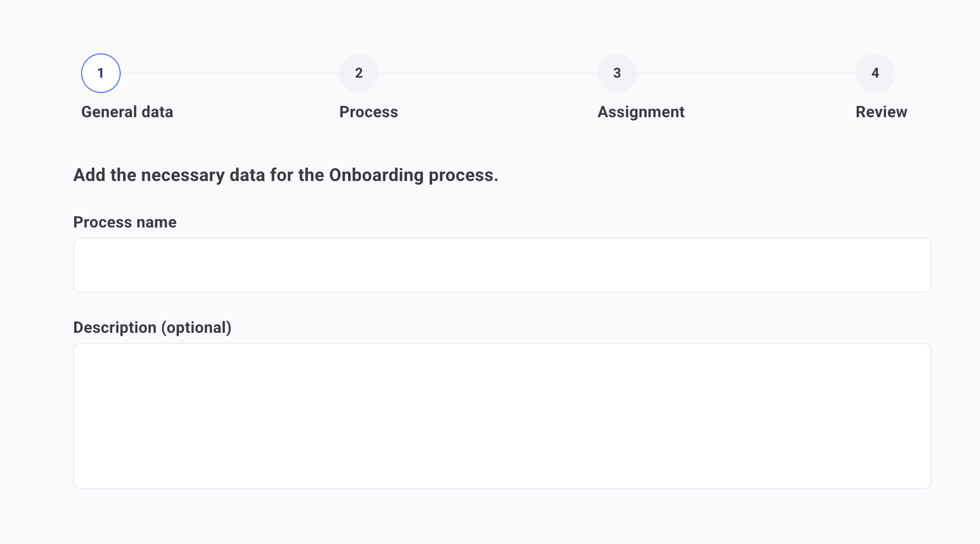The image size is (980, 544).
Task: Switch to the Process step label
Action: (x=368, y=112)
